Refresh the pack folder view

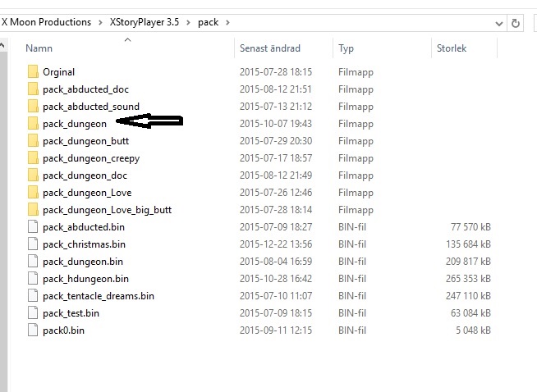516,23
